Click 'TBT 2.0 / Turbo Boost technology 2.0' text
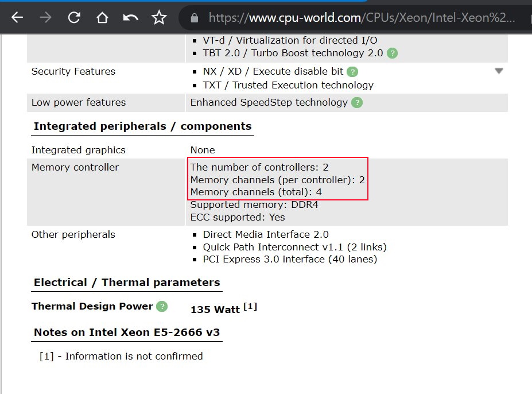Screen dimensions: 532x394 click(x=293, y=53)
